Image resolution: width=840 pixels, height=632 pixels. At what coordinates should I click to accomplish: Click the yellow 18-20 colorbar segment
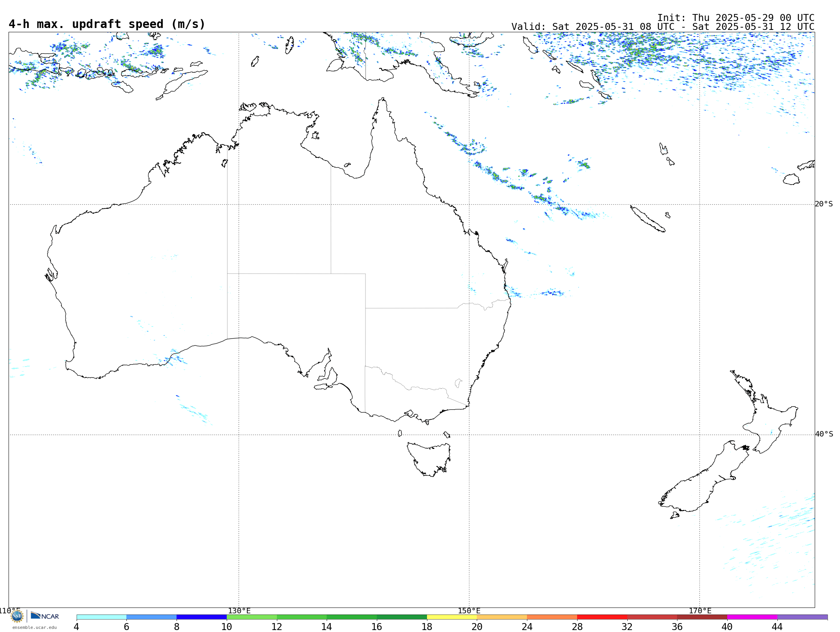click(x=452, y=617)
